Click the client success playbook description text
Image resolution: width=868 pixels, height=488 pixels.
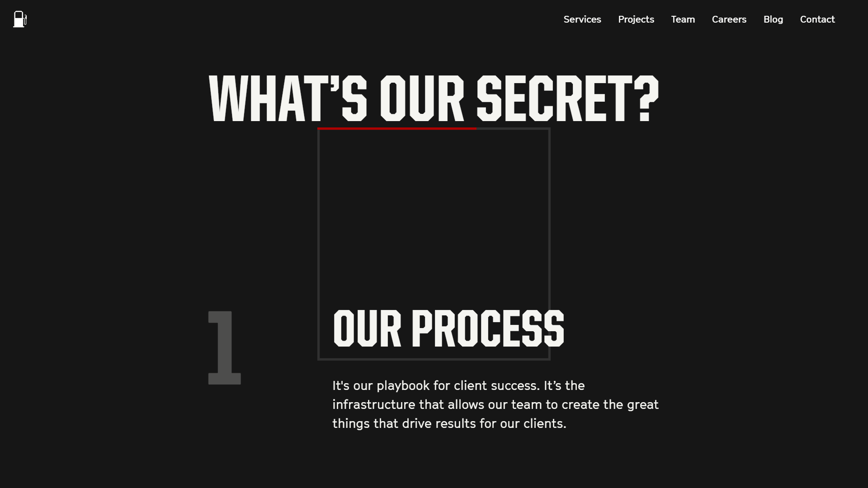click(x=495, y=404)
